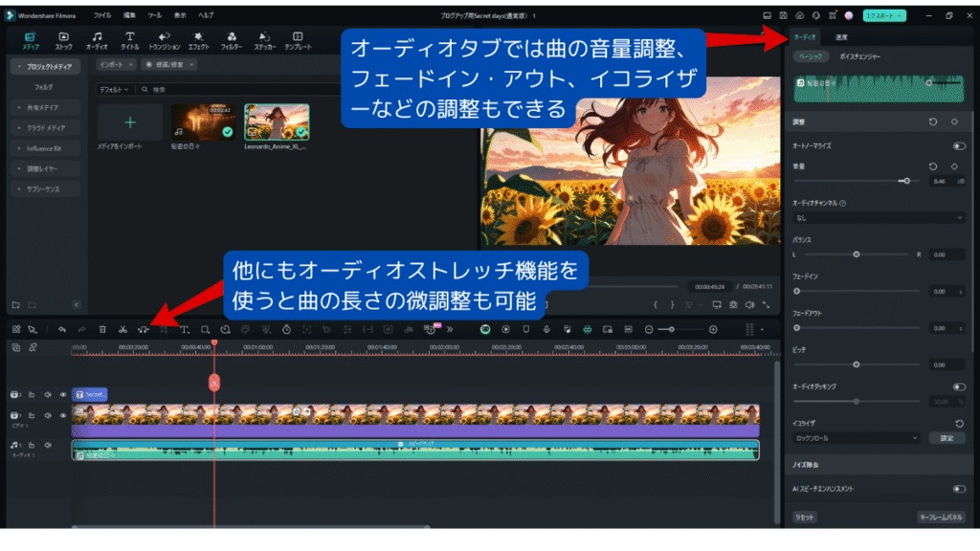Viewport: 980px width, 551px height.
Task: Mute audio track 1 speaker icon
Action: (48, 446)
